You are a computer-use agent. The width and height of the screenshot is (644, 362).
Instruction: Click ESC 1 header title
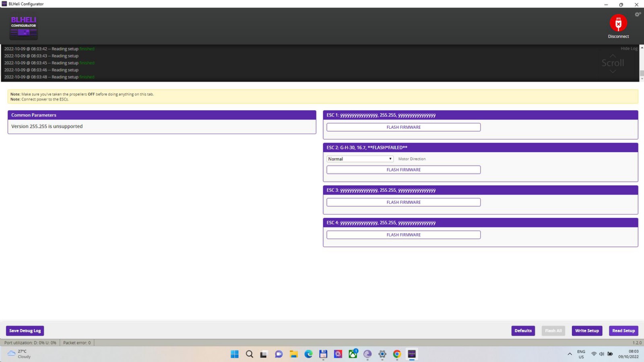tap(381, 115)
